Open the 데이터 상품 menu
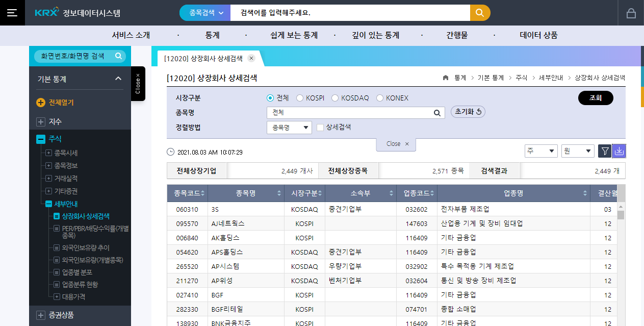644x326 pixels. tap(538, 35)
